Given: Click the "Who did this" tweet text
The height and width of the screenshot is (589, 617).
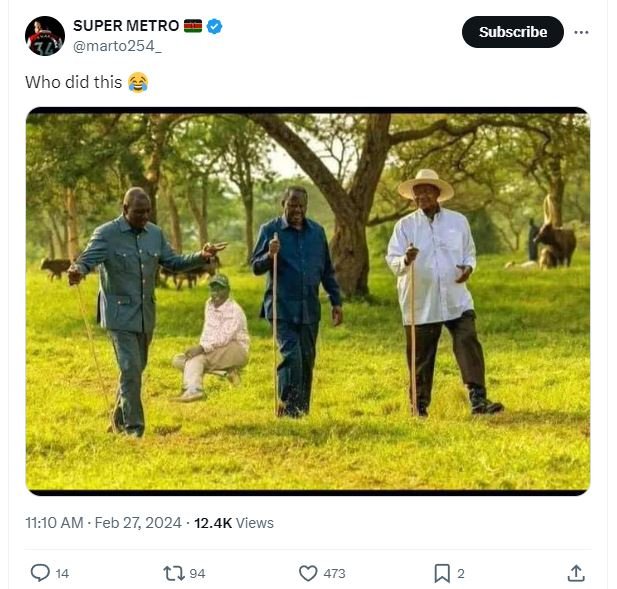Looking at the screenshot, I should click(73, 83).
